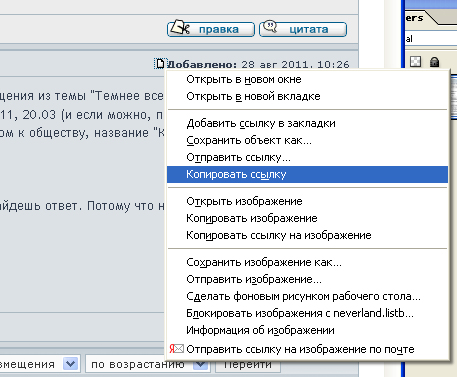Select "Добавить ссылку в закладки"
Viewport: 457px width, 377px height.
pyautogui.click(x=307, y=123)
